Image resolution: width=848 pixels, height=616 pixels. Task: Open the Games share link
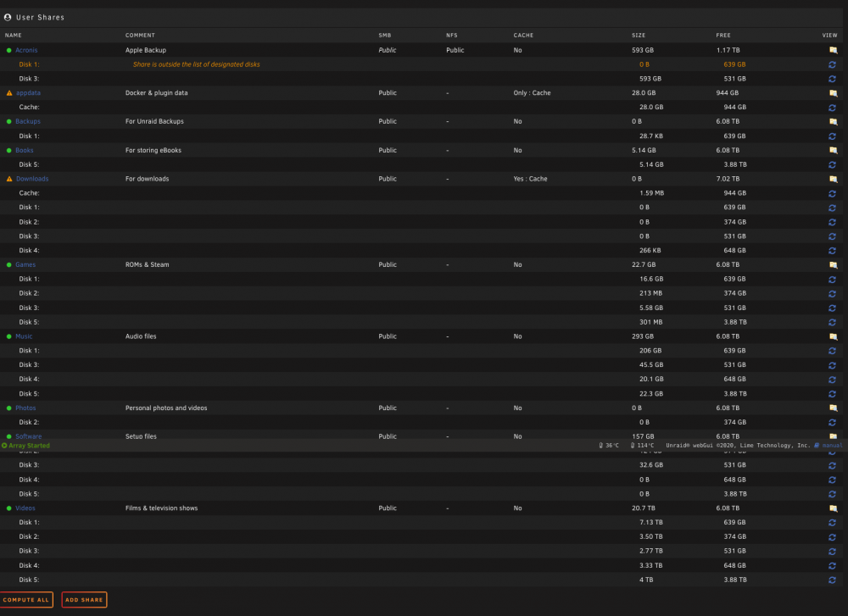click(25, 264)
